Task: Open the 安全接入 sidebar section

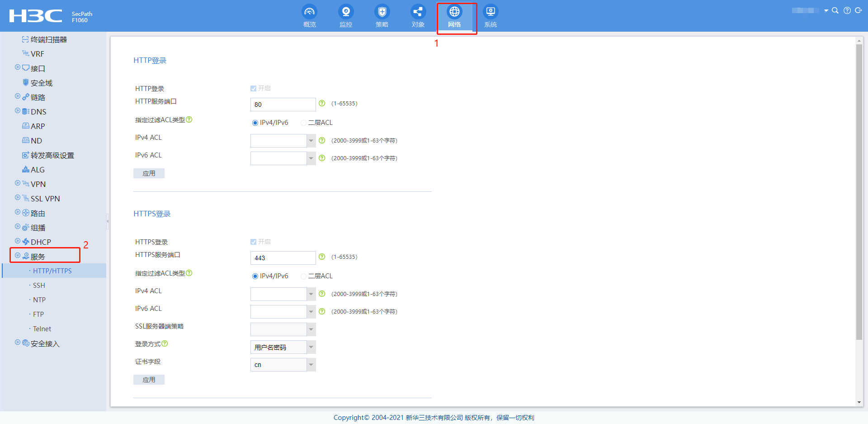Action: pyautogui.click(x=45, y=343)
